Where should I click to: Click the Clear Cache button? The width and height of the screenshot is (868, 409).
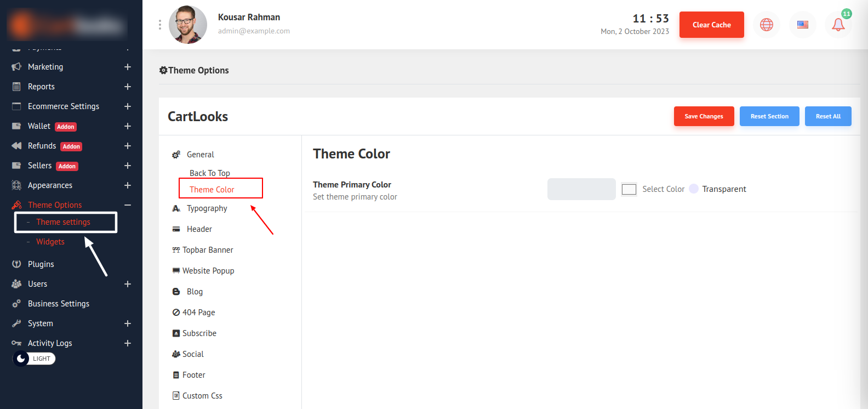pos(711,25)
